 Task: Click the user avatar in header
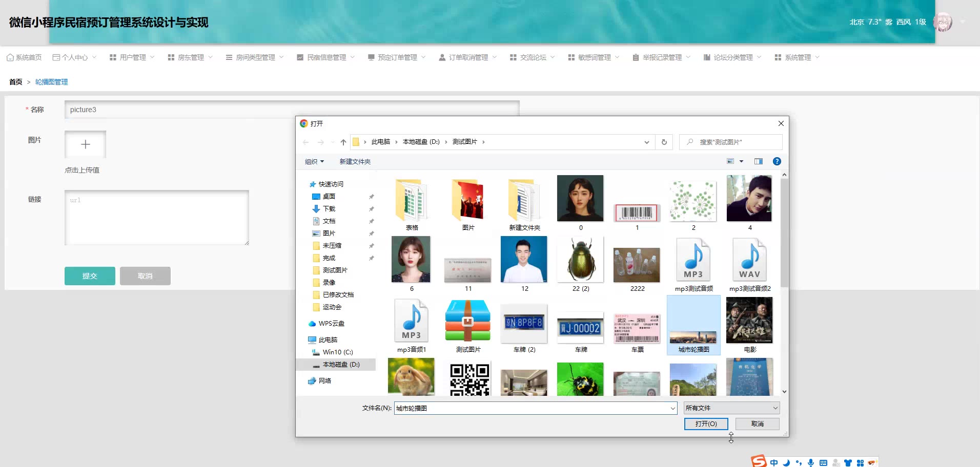click(942, 22)
